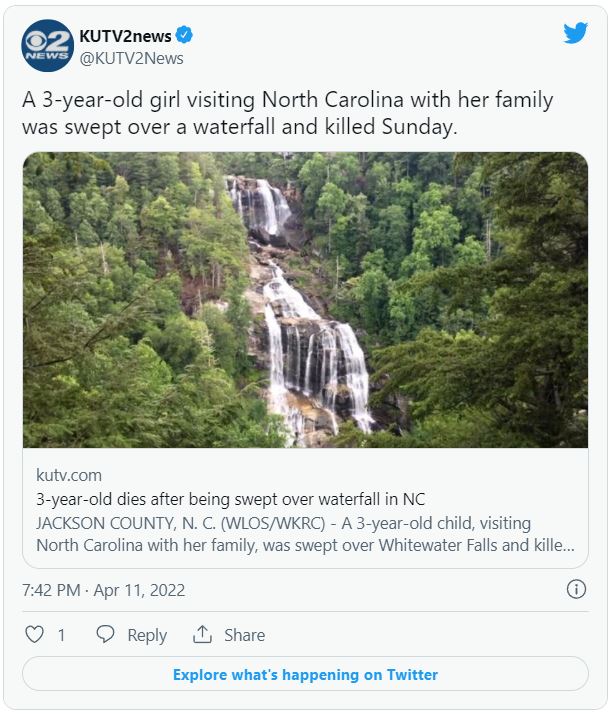Click the Reply speech bubble icon

pos(105,635)
